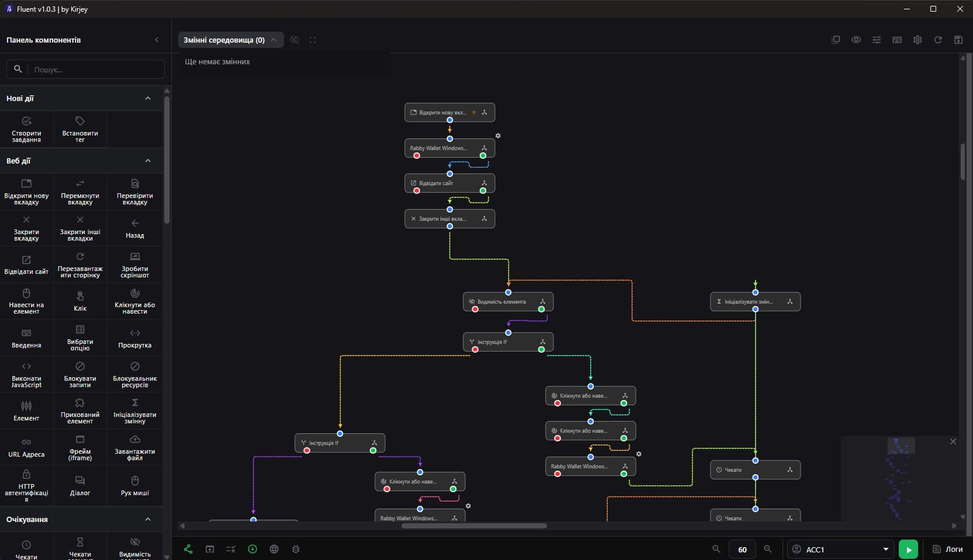Click the green share-nodes icon in bottom bar
This screenshot has height=560, width=973.
pos(188,549)
